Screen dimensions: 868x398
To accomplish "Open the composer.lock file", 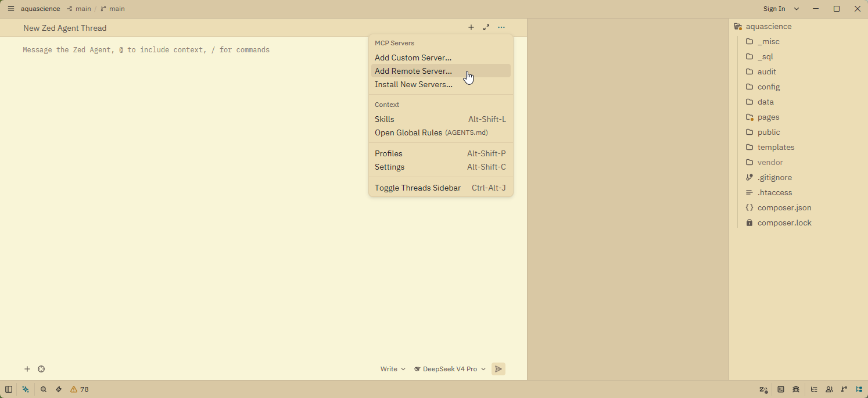I will coord(798,223).
